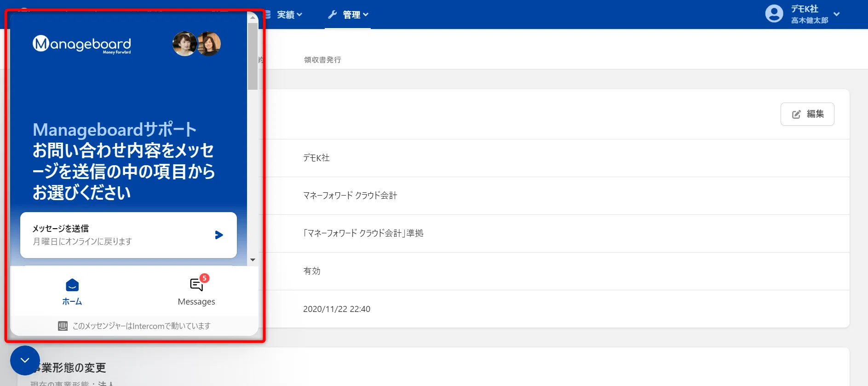The height and width of the screenshot is (386, 868).
Task: Open the メッセージを送信 card in the messenger
Action: (x=128, y=235)
